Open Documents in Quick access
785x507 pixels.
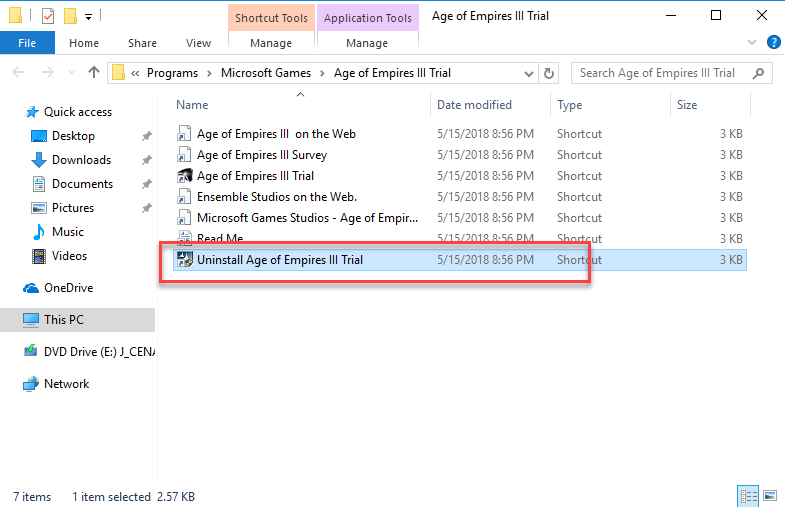point(82,184)
